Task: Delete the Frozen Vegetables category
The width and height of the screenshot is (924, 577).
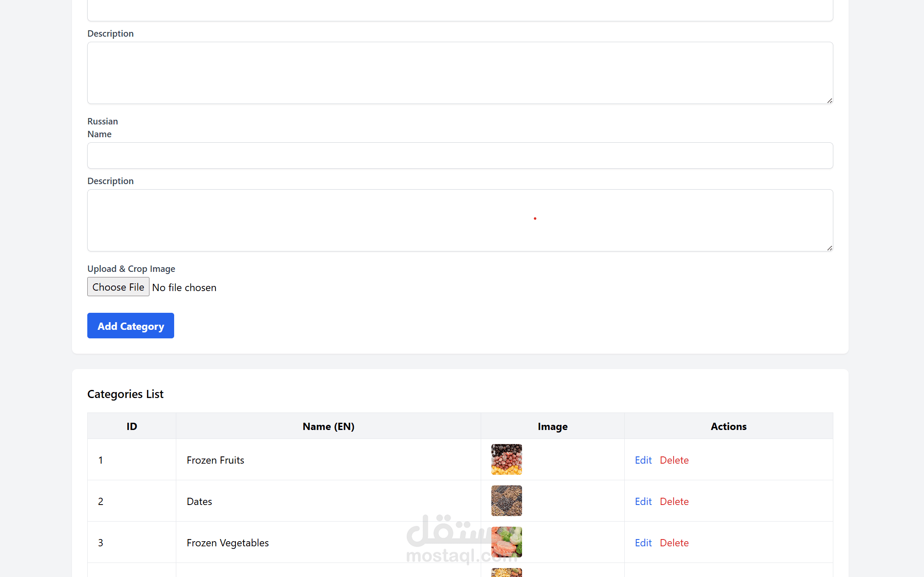Action: coord(674,543)
